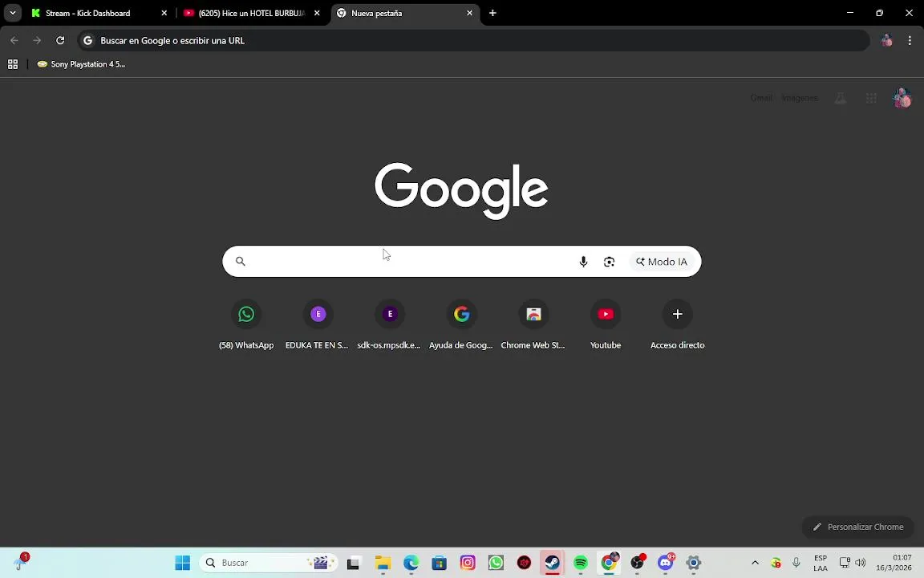
Task: Open the Imágenes link
Action: click(799, 98)
